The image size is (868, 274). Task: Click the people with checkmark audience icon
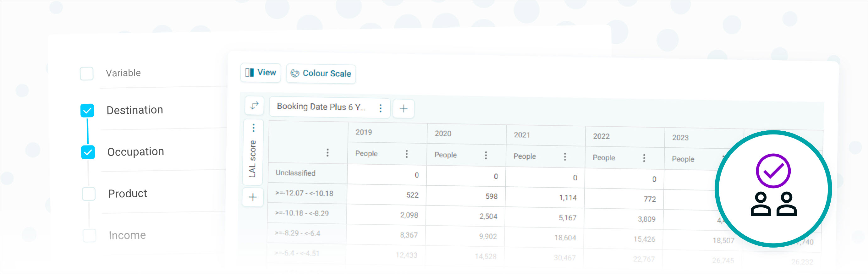click(773, 189)
